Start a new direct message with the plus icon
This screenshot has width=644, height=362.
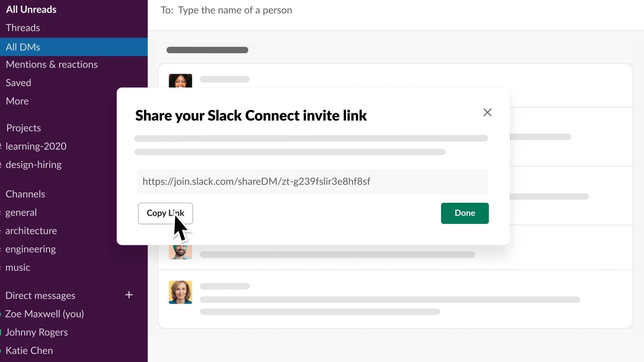click(x=129, y=295)
